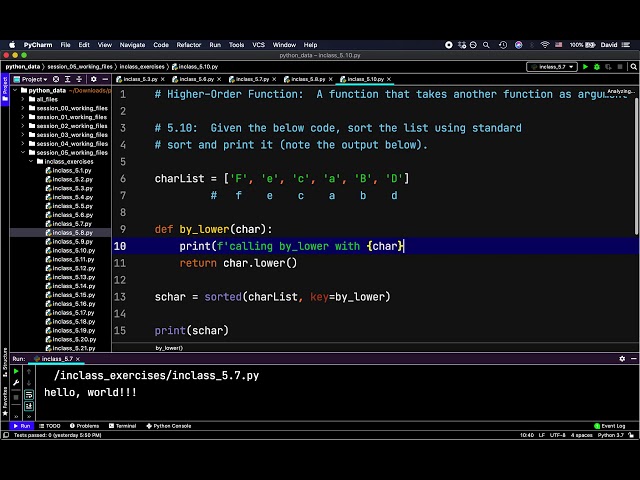
Task: Close the inclass_5.10.py editor tab
Action: (x=389, y=79)
